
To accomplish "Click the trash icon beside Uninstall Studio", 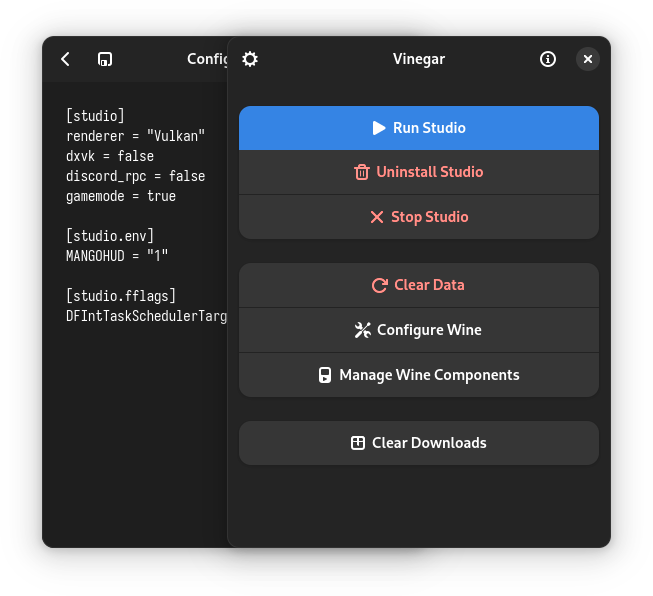I will [361, 172].
